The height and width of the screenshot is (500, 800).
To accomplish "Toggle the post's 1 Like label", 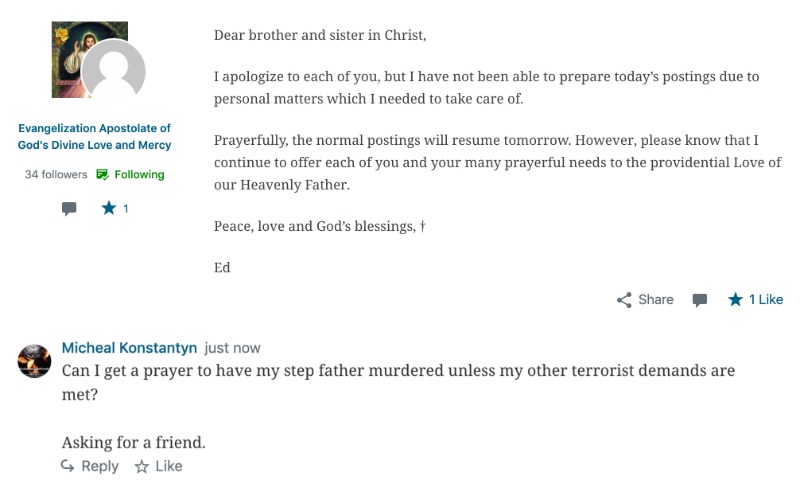I will [x=766, y=299].
